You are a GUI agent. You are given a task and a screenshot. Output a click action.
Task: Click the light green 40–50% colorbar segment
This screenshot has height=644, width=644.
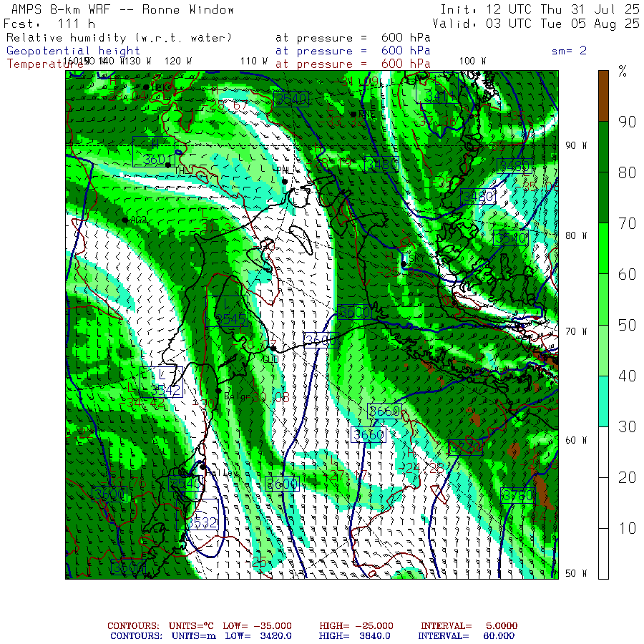[x=603, y=351]
